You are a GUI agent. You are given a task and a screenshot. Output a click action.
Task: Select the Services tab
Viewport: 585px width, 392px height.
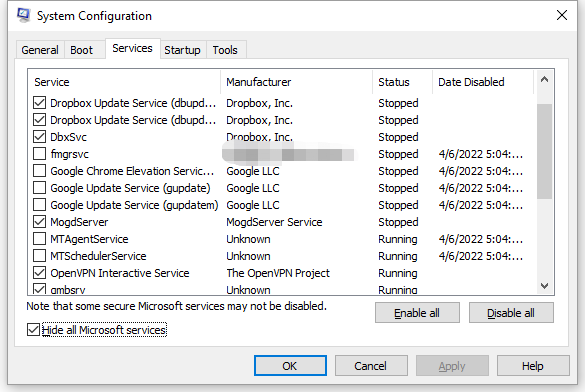[x=132, y=48]
